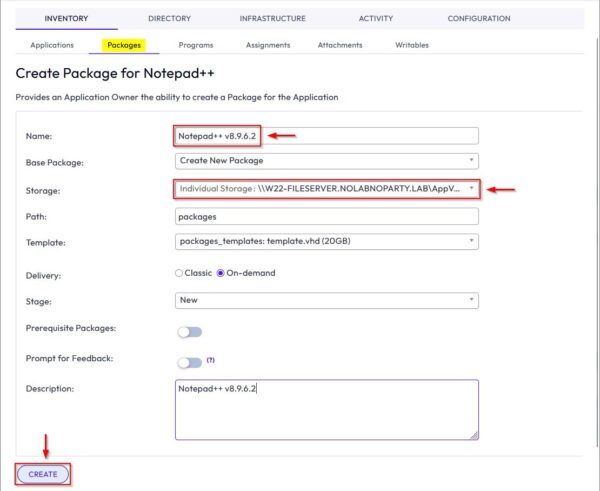Viewport: 600px width, 491px height.
Task: Select the Classic delivery radio button
Action: click(179, 273)
